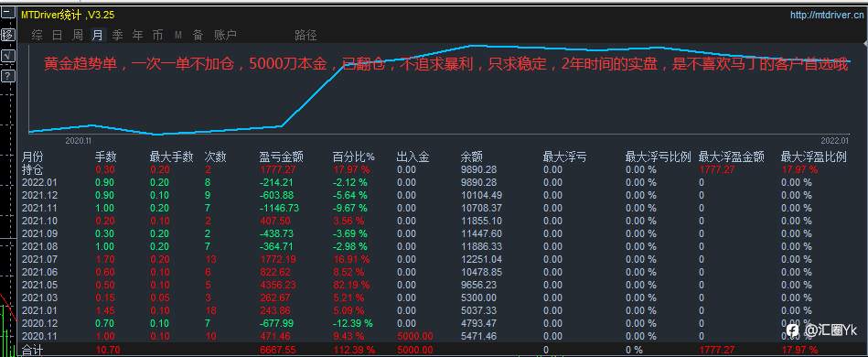Click the 出入金 column header
The image size is (868, 357).
pos(413,157)
